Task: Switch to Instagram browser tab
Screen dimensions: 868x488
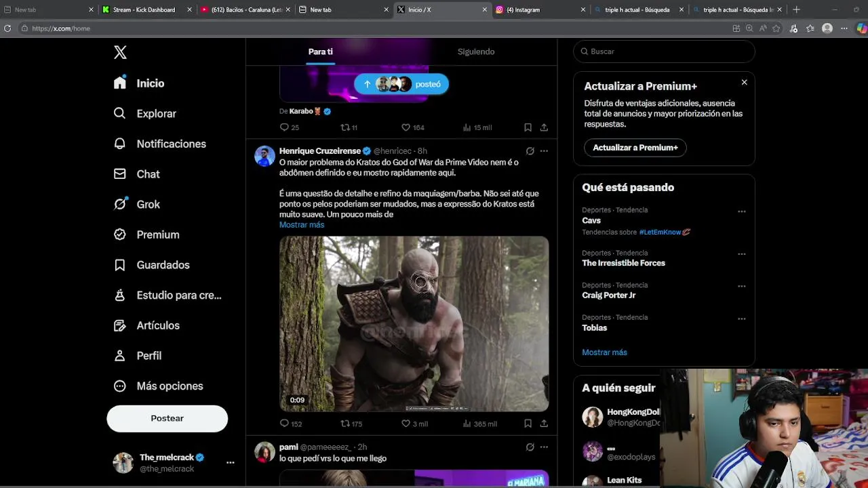Action: (539, 9)
